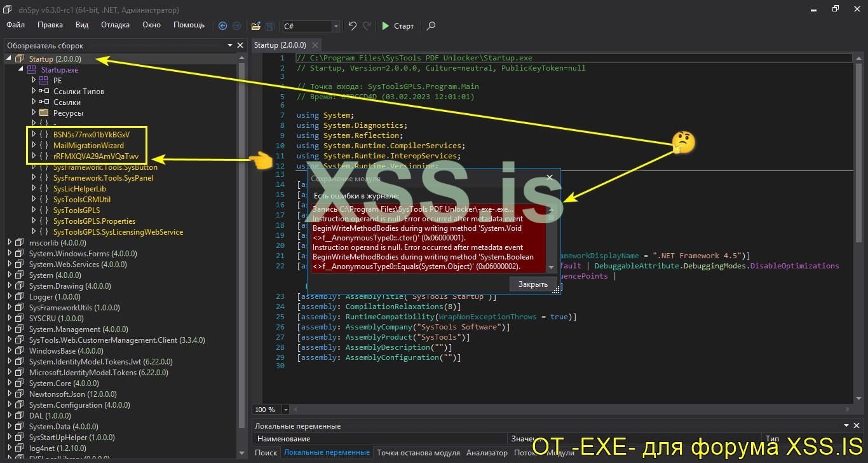
Task: Click the Save All floppy disk icon
Action: click(270, 26)
